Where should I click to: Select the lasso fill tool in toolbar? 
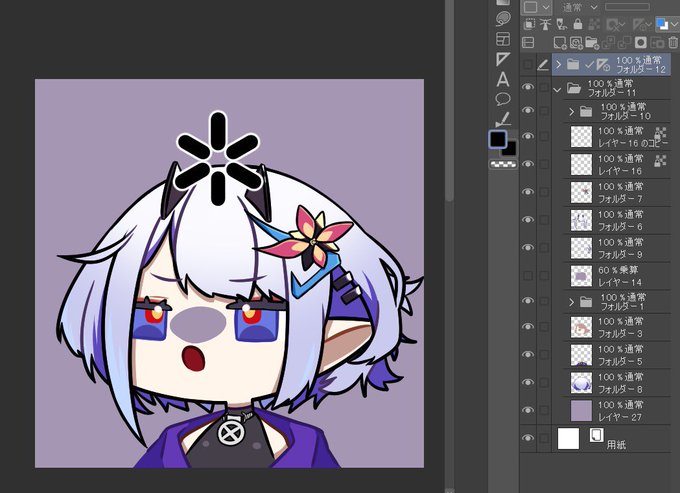(x=503, y=19)
